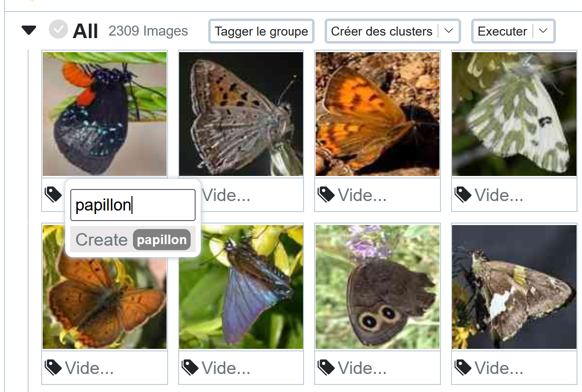Image resolution: width=582 pixels, height=392 pixels.
Task: Select Create papillon suggestion
Action: point(133,240)
